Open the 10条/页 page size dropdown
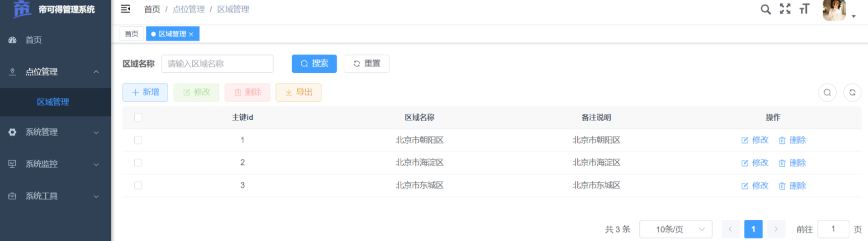The width and height of the screenshot is (868, 241). [x=675, y=229]
